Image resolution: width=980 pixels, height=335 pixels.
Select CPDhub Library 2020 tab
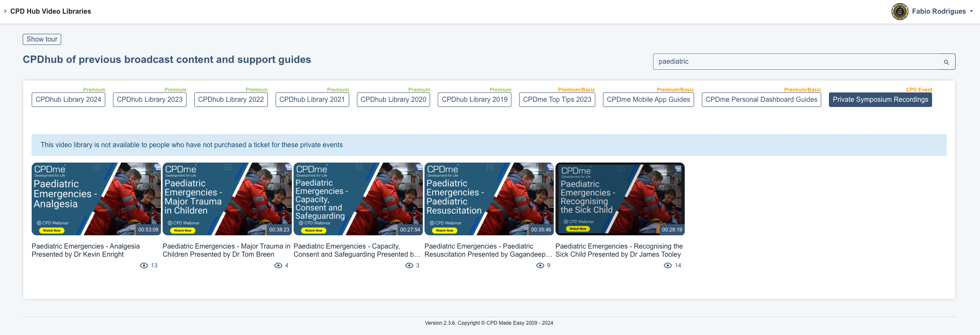click(393, 100)
